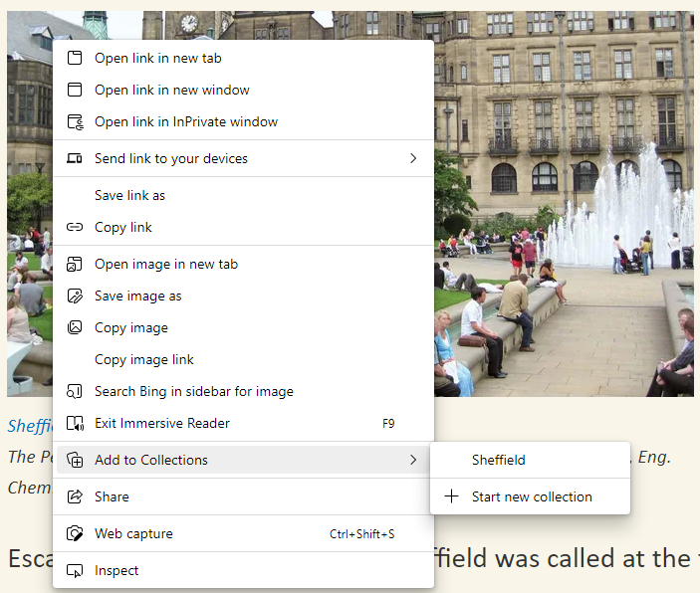Choose Exit Immersive Reader
Viewport: 700px width, 593px height.
coord(161,423)
